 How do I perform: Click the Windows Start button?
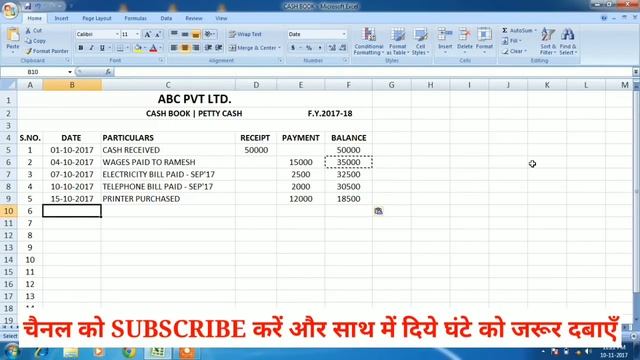[11, 352]
